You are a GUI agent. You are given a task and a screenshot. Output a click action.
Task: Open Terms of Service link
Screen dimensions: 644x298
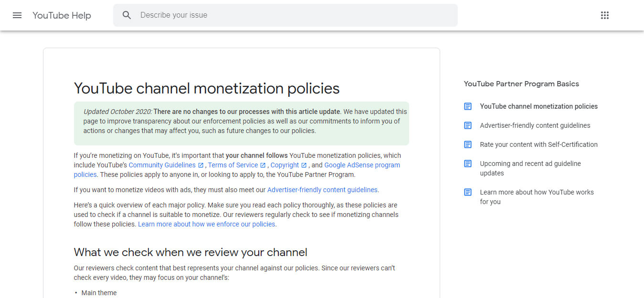[x=233, y=165]
